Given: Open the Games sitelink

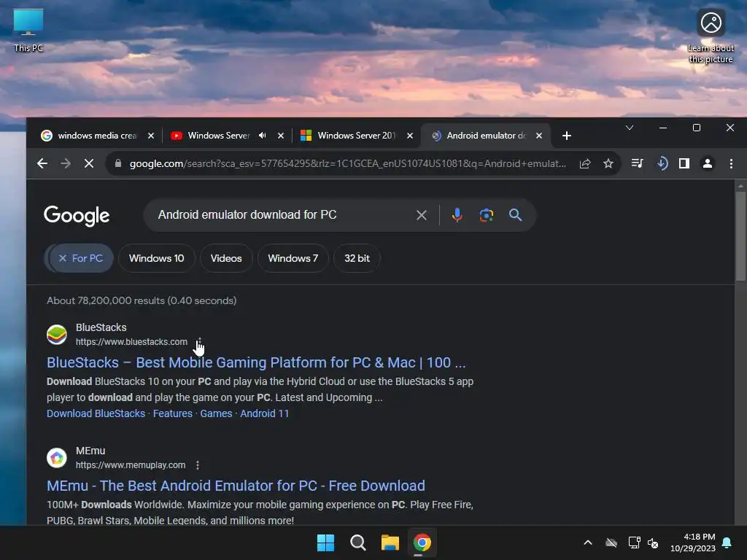Looking at the screenshot, I should (216, 413).
